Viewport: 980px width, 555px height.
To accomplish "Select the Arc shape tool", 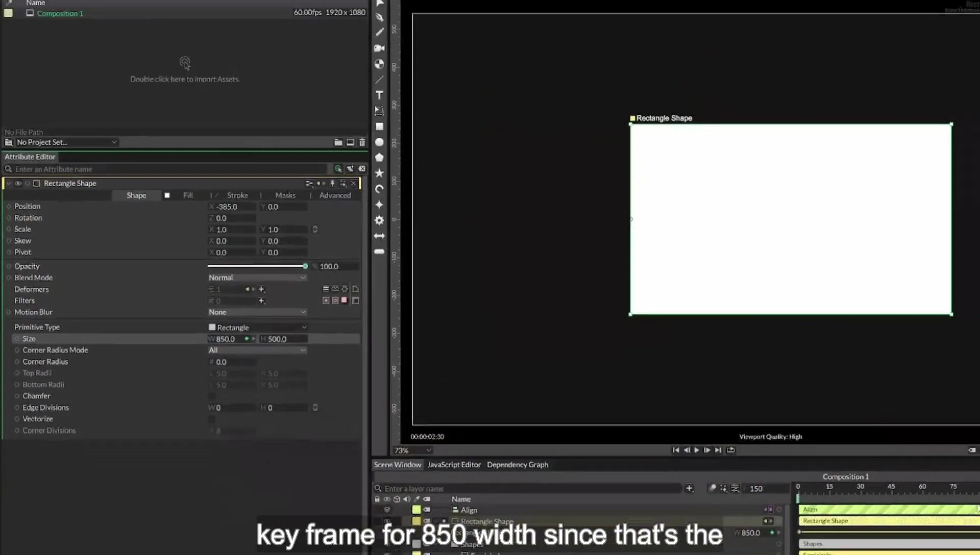I will [379, 189].
